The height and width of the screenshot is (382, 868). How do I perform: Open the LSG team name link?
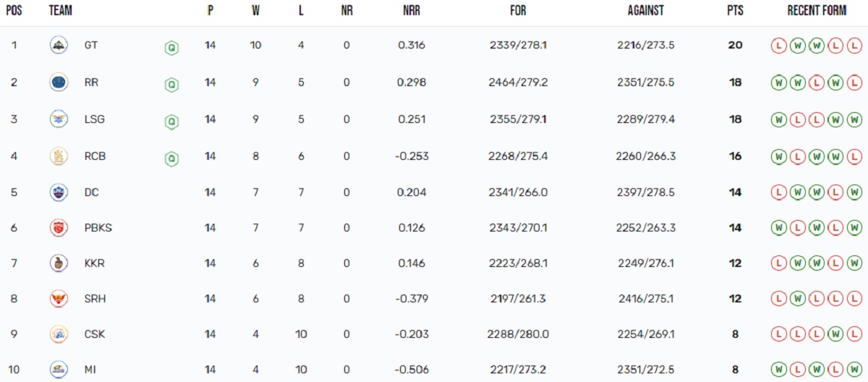(94, 119)
